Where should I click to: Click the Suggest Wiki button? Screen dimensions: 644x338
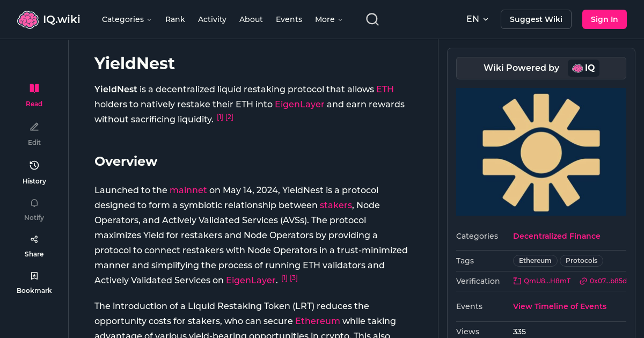tap(536, 19)
